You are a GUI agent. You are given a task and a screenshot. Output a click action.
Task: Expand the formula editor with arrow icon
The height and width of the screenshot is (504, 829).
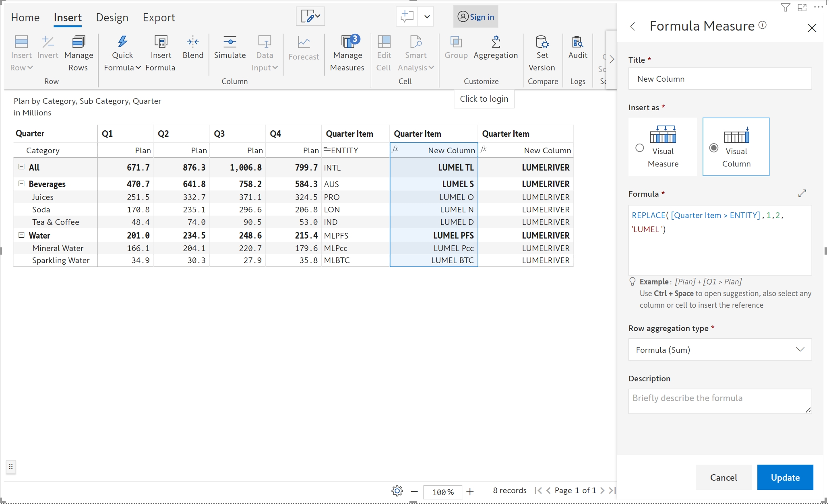point(802,193)
